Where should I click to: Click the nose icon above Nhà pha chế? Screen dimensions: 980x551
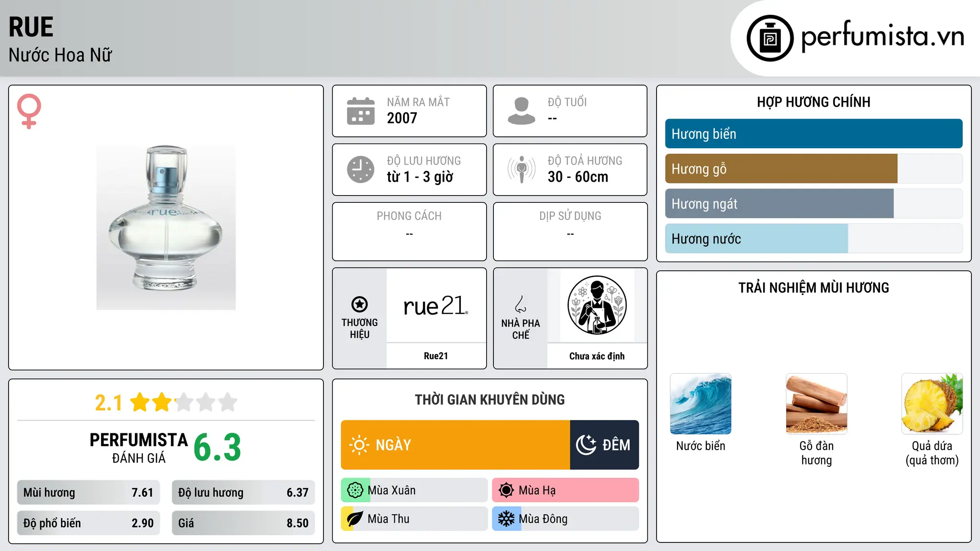(x=521, y=304)
